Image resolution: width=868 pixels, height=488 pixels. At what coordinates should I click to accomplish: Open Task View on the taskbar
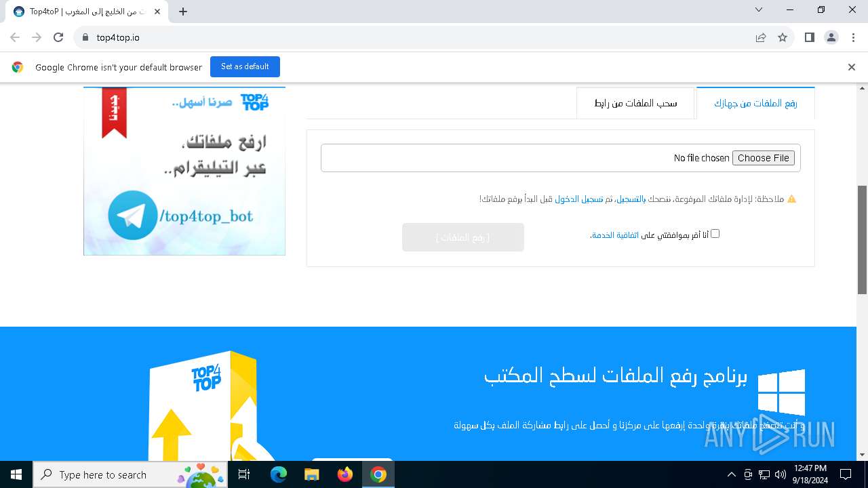click(x=244, y=474)
